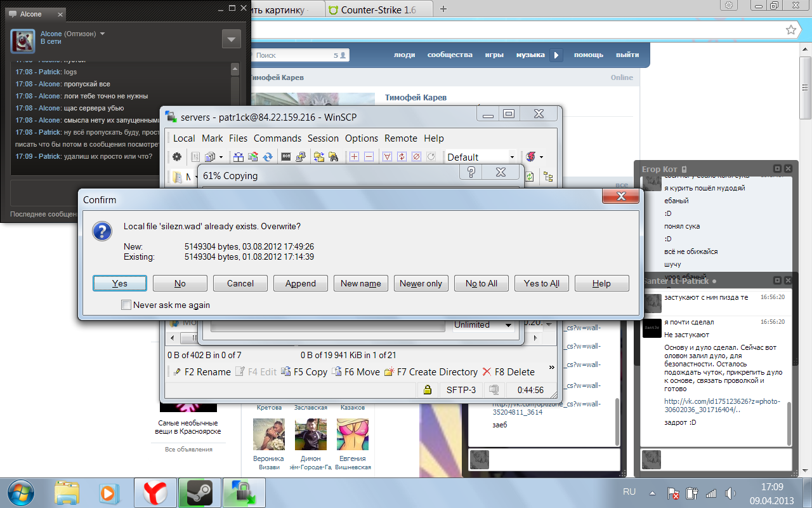Cancel the overwrite confirmation

tap(240, 283)
